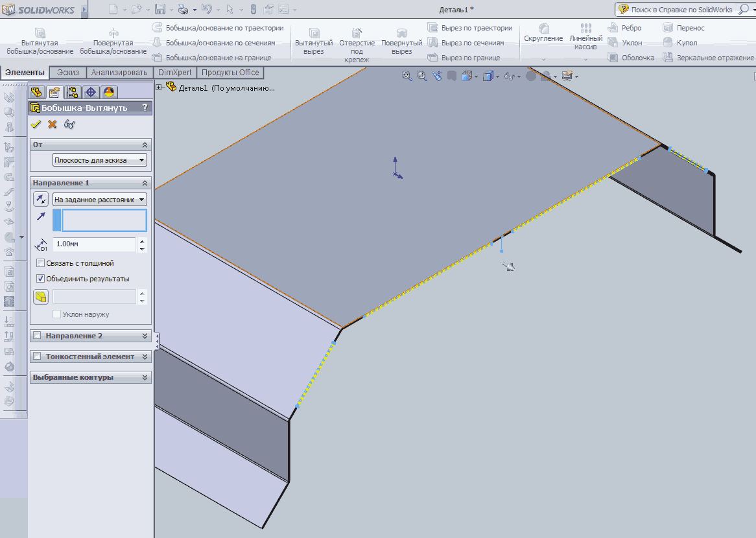This screenshot has width=756, height=538.
Task: Switch to the Продукты Office tab
Action: click(x=230, y=73)
